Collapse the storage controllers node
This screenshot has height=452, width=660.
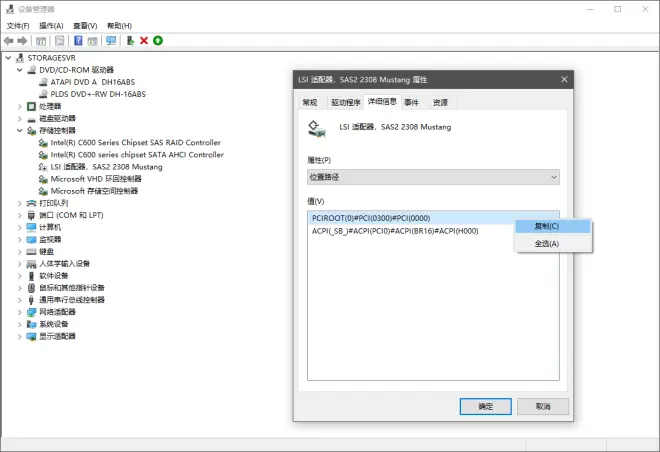pos(19,130)
